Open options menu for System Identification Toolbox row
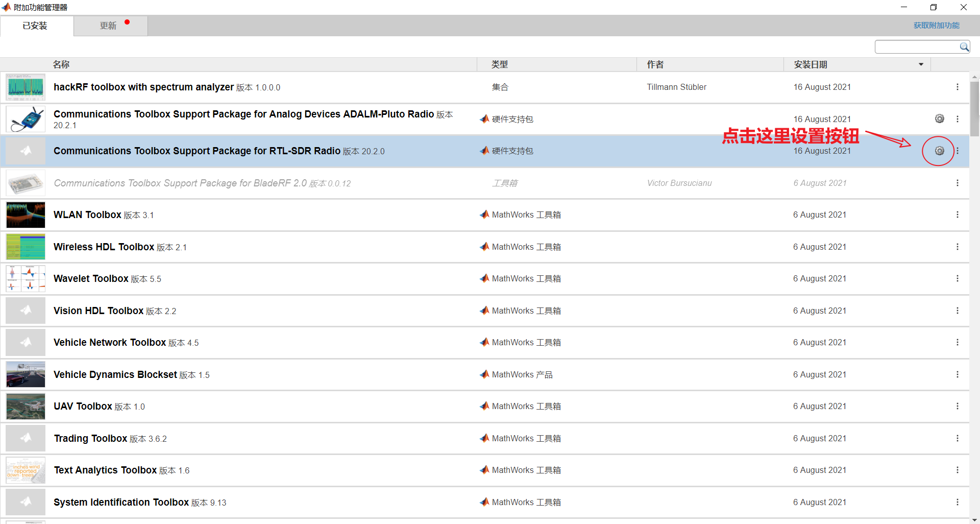Image resolution: width=980 pixels, height=524 pixels. pyautogui.click(x=958, y=502)
